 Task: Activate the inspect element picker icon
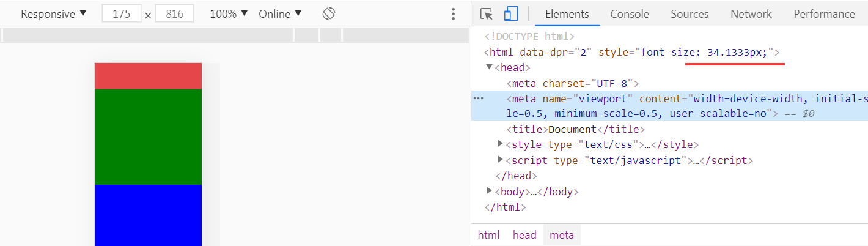point(487,13)
